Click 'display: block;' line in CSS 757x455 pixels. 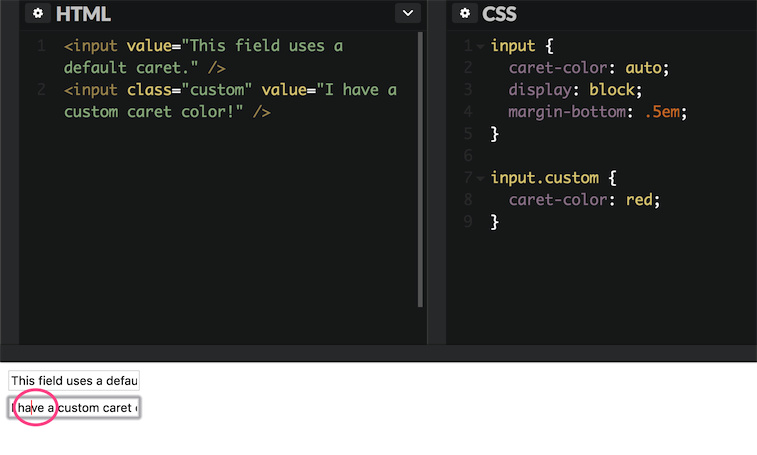point(575,90)
